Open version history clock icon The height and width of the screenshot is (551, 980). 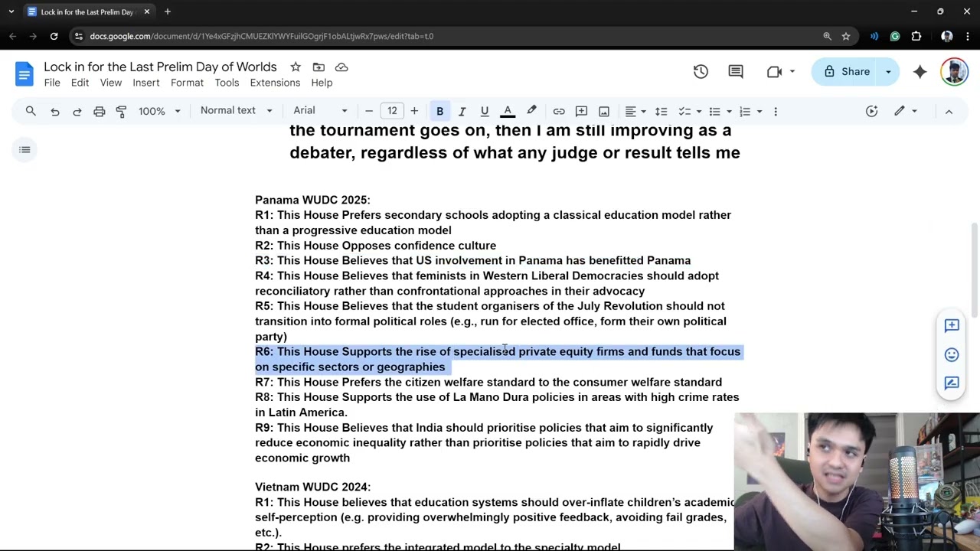click(701, 71)
